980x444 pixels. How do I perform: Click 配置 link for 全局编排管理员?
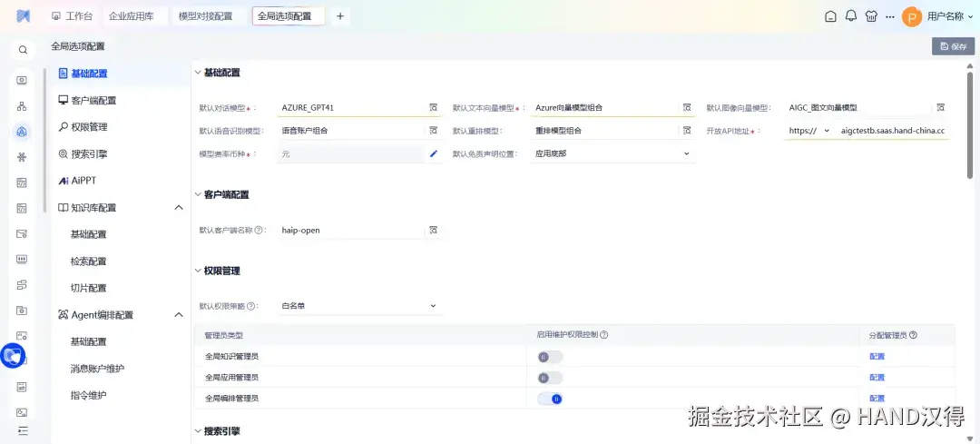point(877,399)
